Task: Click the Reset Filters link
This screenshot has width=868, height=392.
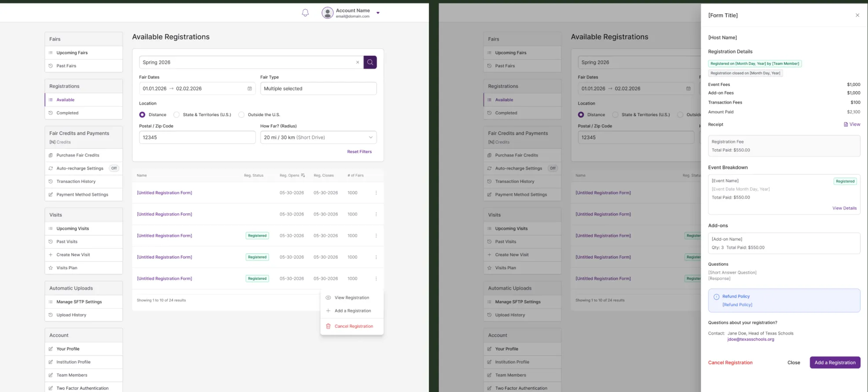Action: click(359, 152)
